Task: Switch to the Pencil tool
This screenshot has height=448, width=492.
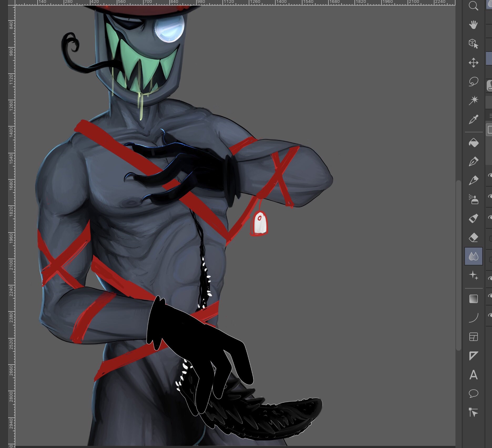Action: (473, 180)
